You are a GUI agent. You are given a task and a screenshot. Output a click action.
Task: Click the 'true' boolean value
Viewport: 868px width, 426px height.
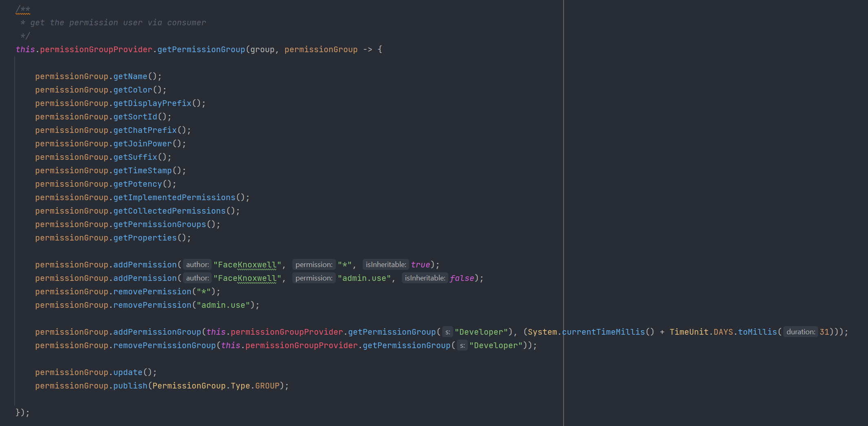[421, 265]
